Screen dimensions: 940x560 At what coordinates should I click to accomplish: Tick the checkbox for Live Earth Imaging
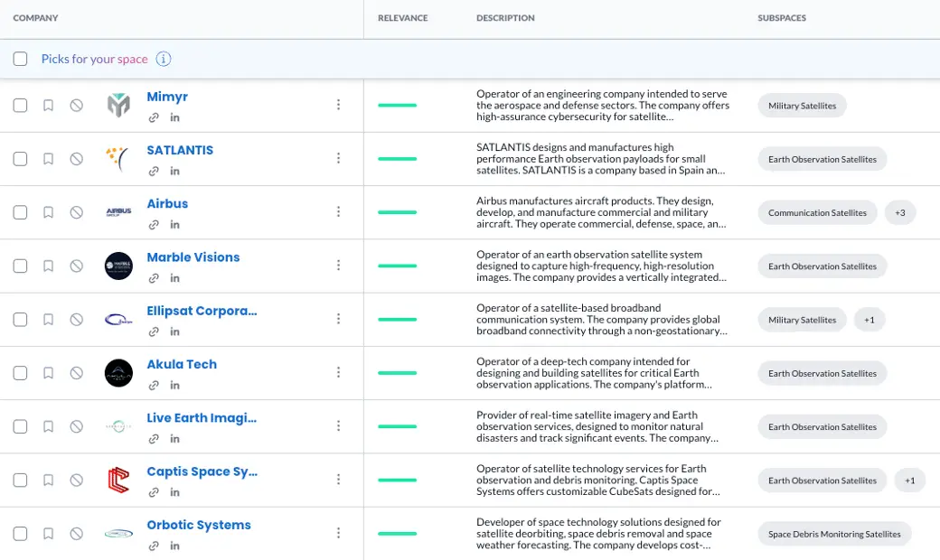coord(20,426)
